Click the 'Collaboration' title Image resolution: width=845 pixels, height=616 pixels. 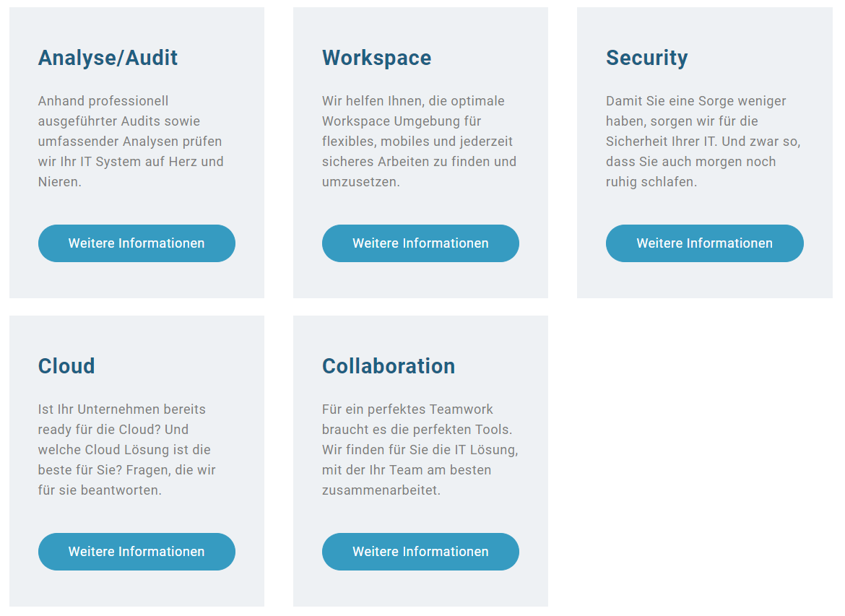[x=388, y=366]
